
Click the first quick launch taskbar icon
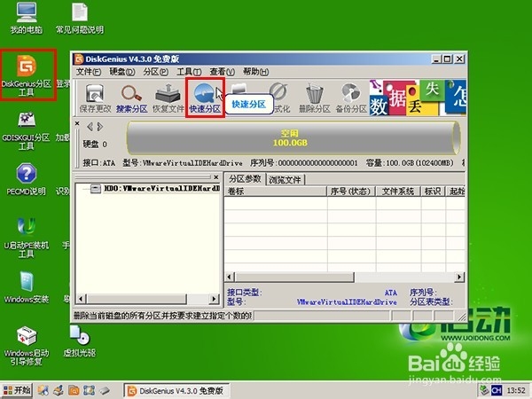point(43,390)
